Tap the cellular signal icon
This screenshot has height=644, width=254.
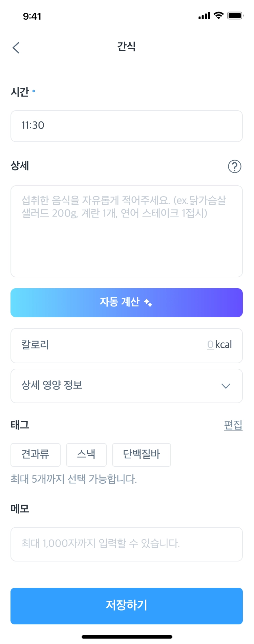[204, 16]
